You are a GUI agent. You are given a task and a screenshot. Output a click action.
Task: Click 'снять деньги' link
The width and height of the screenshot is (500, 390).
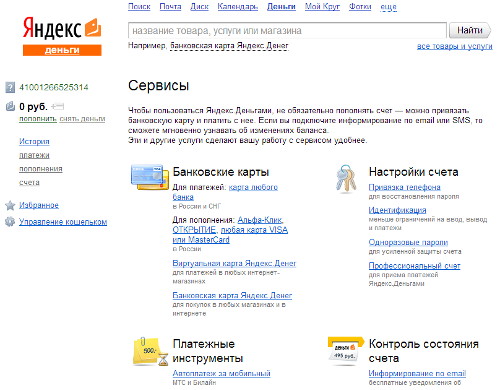[x=82, y=119]
